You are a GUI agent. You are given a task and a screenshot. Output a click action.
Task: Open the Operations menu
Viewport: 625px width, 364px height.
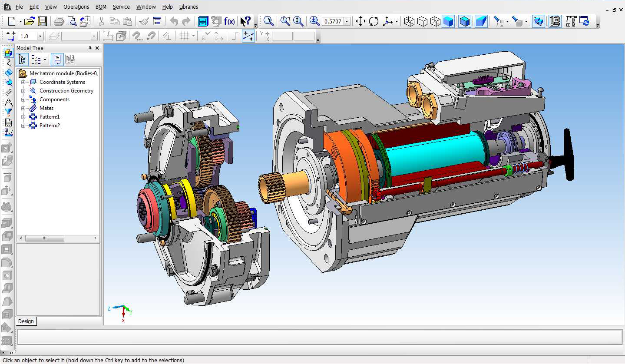pos(76,7)
